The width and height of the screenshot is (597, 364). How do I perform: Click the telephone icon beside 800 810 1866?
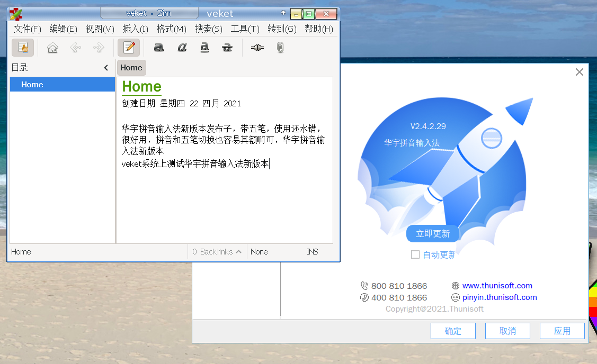(x=364, y=286)
